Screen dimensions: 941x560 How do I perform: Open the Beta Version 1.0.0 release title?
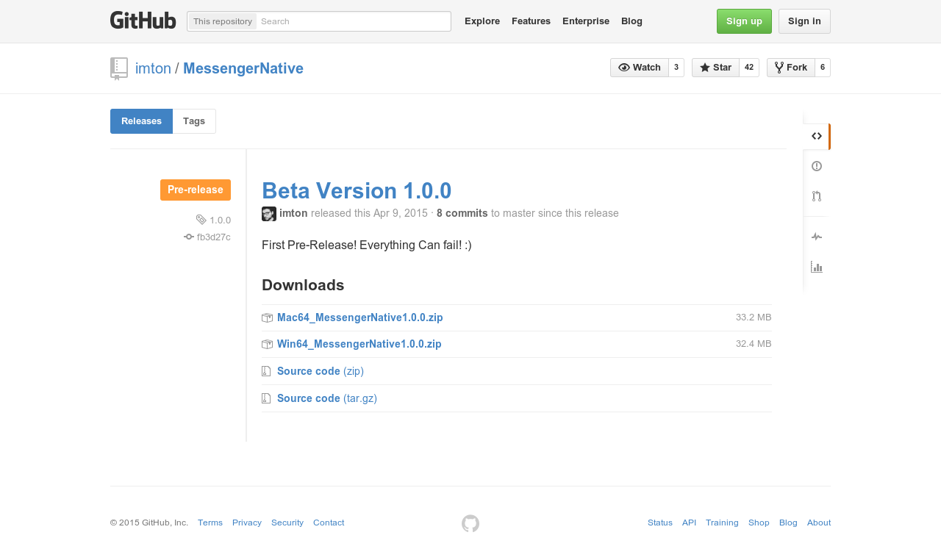(357, 190)
